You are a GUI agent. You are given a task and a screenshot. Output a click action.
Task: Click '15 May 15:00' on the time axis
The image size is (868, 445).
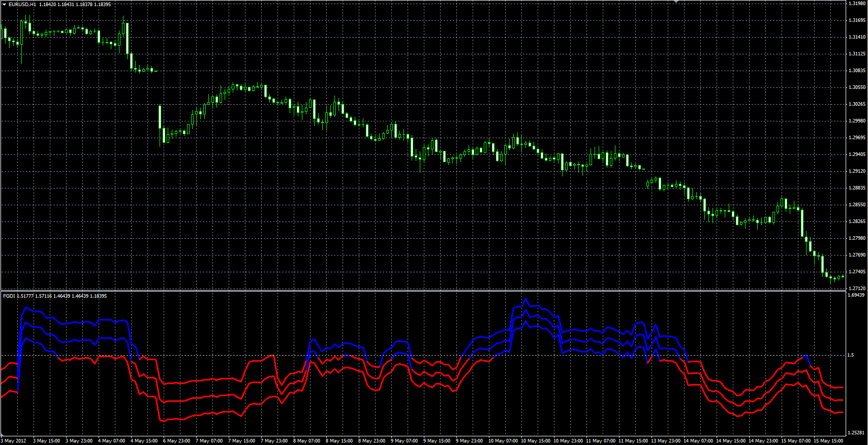coord(828,441)
